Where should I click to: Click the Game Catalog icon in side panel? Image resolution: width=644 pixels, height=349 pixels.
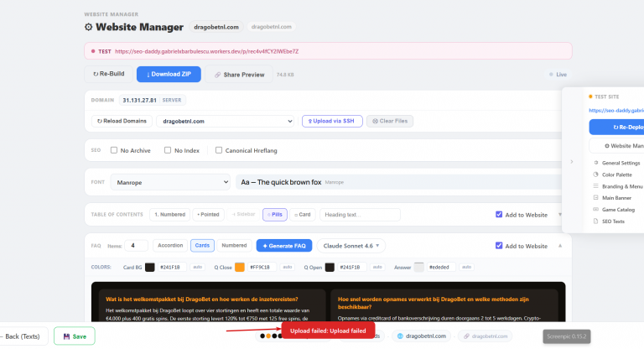(596, 210)
